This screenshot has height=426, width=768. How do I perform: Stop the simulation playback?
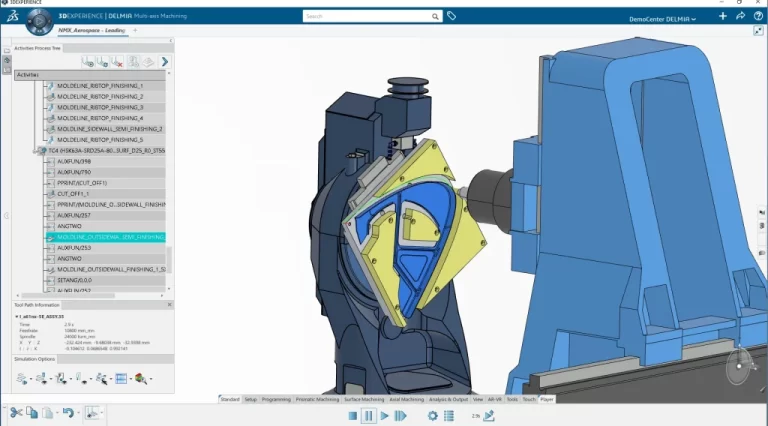pos(353,415)
